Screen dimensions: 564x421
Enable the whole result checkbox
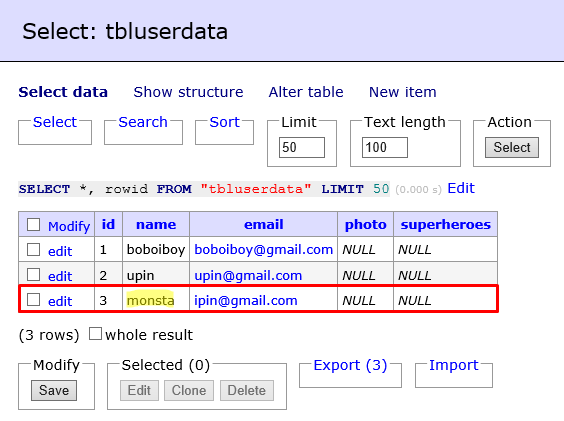tap(95, 334)
